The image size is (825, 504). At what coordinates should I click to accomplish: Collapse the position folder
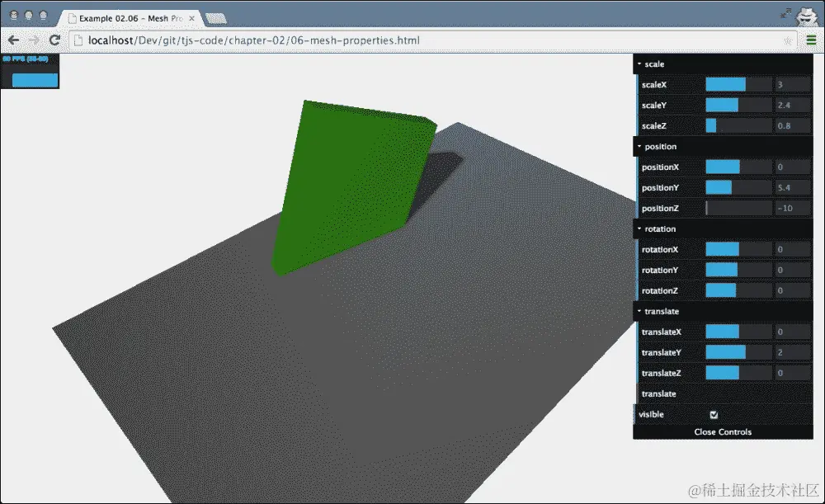723,146
